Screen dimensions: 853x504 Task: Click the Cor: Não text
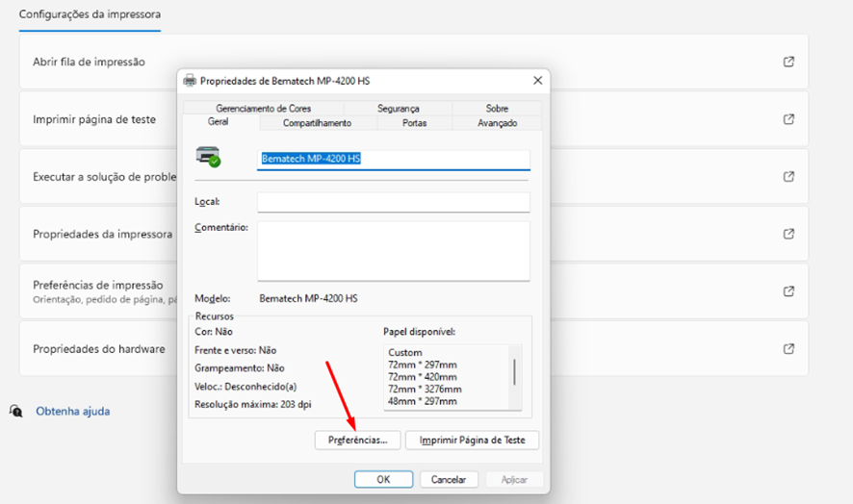(214, 332)
